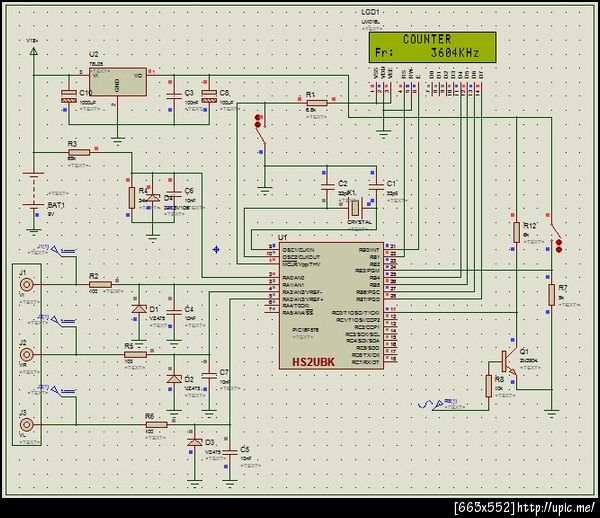Open the http://upic.me/ link text

[x=556, y=508]
